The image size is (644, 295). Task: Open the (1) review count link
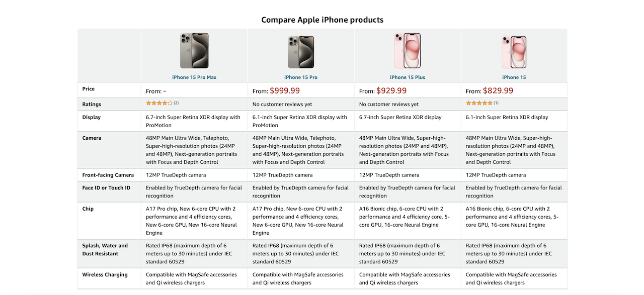[x=496, y=103]
